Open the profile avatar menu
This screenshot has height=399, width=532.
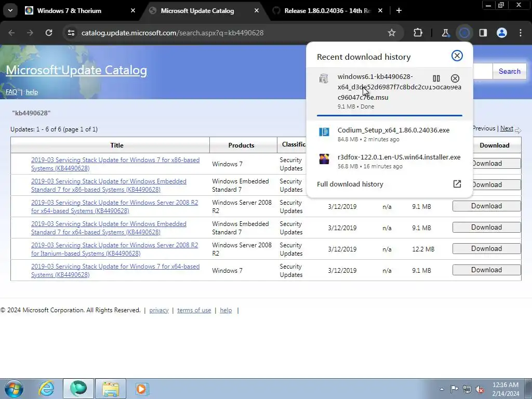point(502,33)
